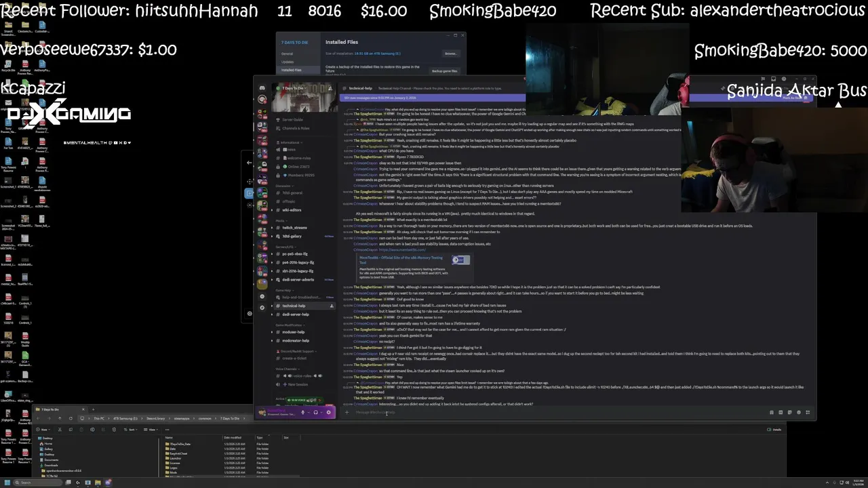Go back in File Explorer navigation

(38, 418)
